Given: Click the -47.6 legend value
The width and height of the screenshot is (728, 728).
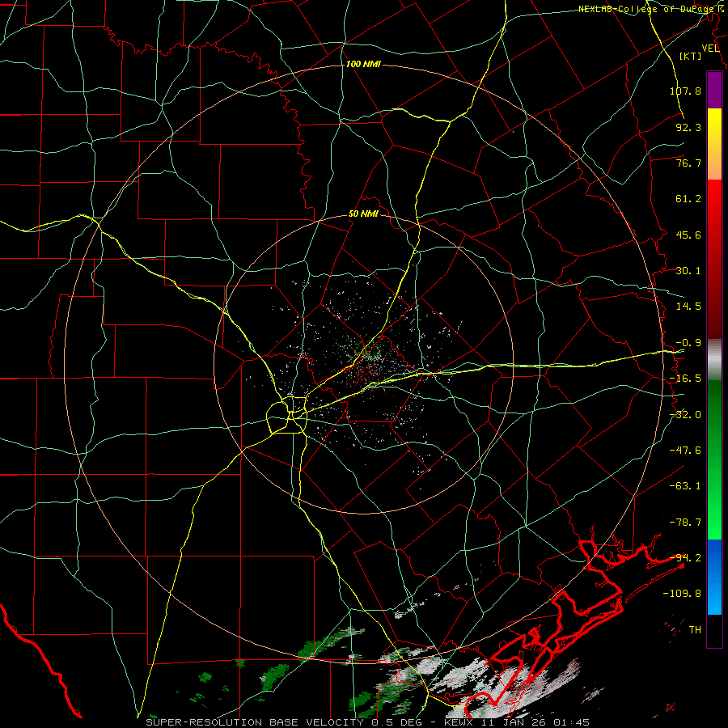Looking at the screenshot, I should click(x=685, y=451).
